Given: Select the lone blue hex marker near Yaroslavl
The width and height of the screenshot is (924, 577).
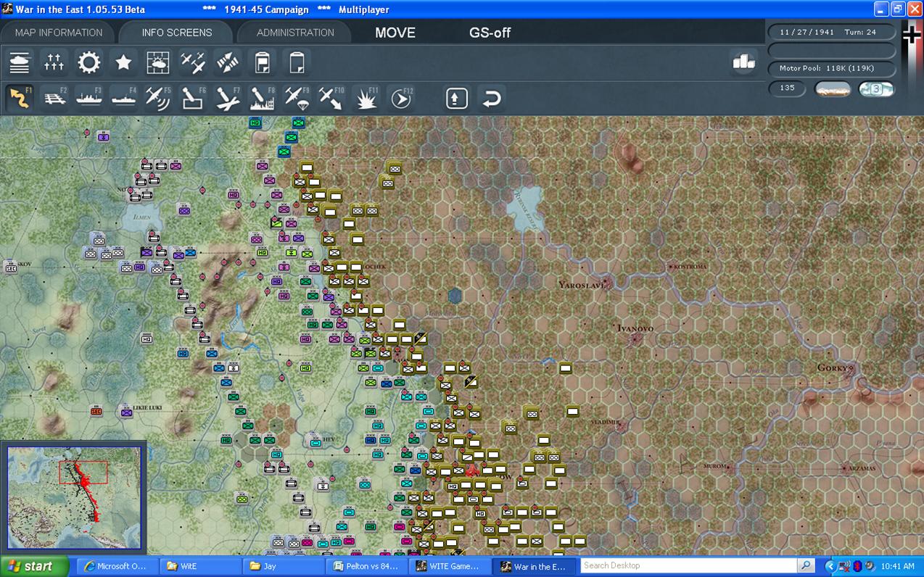Looking at the screenshot, I should 455,295.
